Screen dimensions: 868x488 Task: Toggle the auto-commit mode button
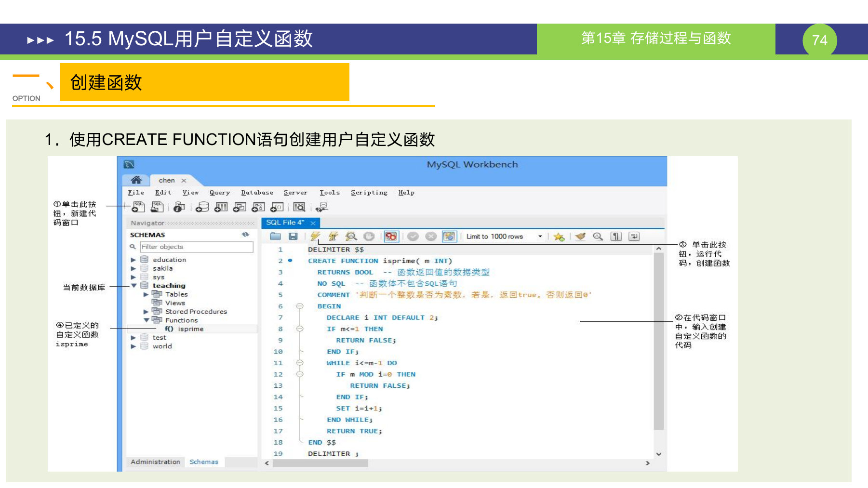pyautogui.click(x=449, y=236)
